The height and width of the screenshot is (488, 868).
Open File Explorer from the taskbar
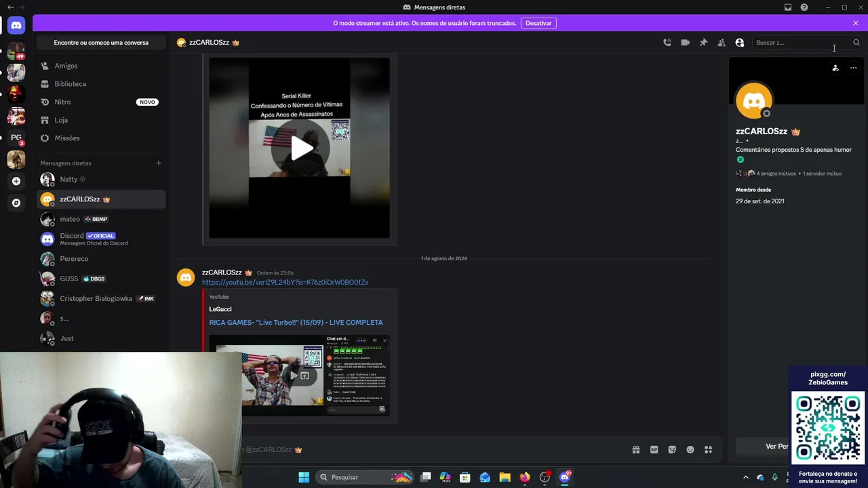tap(505, 477)
